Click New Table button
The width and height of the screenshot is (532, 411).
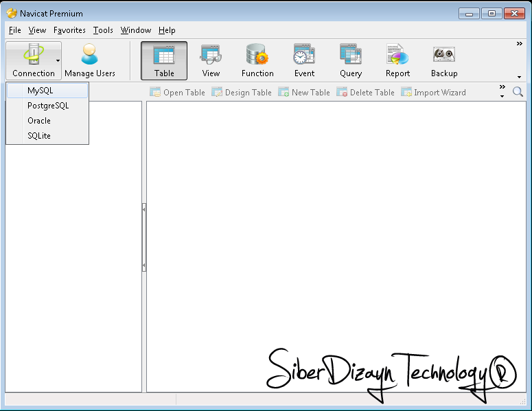pyautogui.click(x=304, y=92)
